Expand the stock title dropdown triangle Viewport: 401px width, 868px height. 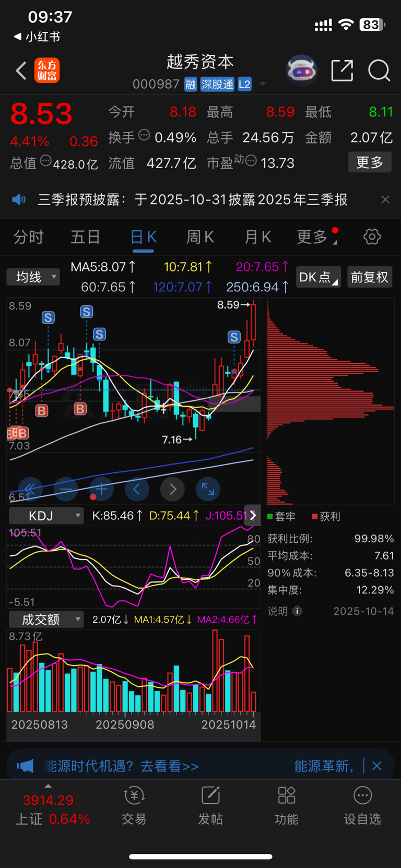[263, 84]
